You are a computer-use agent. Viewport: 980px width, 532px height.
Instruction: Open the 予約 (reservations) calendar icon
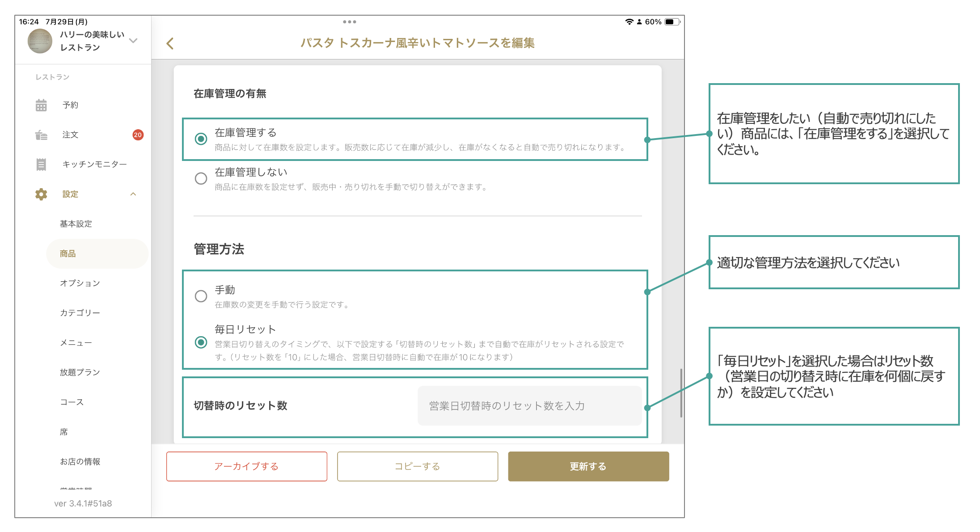(41, 105)
